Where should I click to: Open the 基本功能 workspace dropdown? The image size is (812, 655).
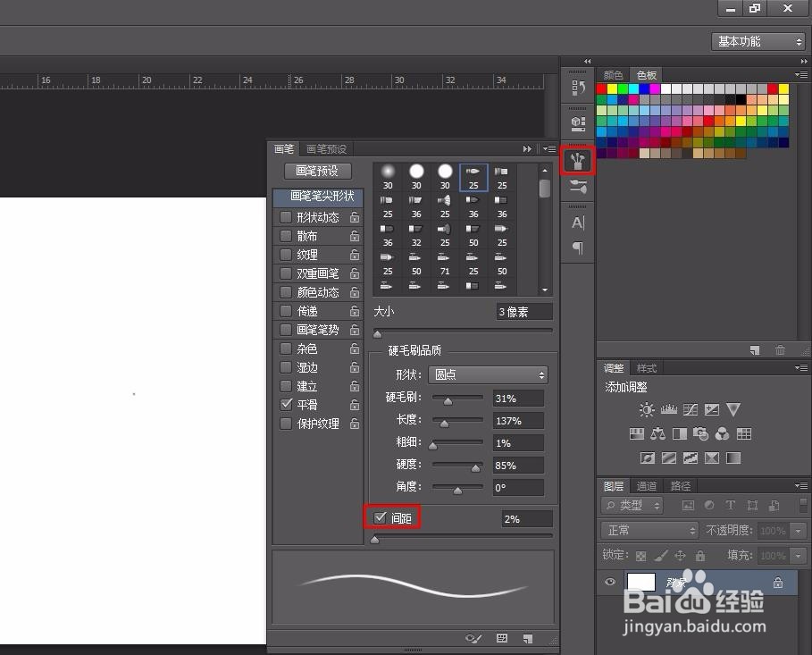point(757,41)
